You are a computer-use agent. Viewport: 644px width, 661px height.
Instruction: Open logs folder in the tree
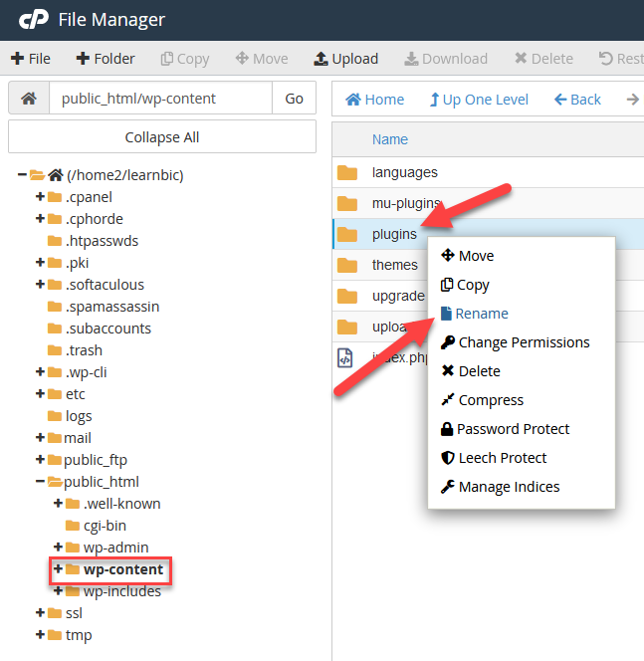79,416
